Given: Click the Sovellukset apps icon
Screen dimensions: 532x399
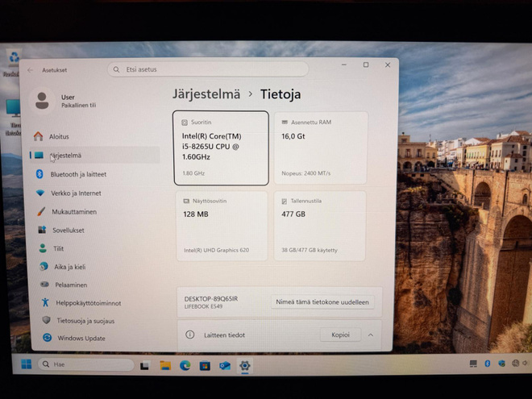Looking at the screenshot, I should point(42,230).
